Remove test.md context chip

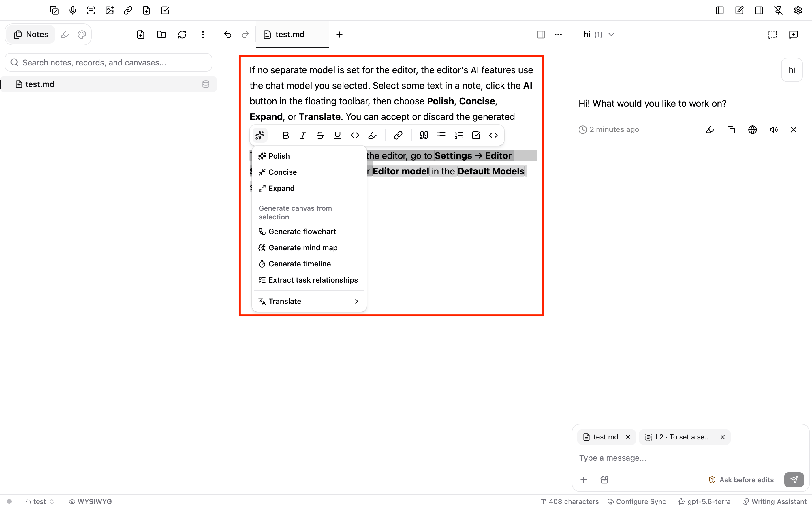[x=628, y=437]
